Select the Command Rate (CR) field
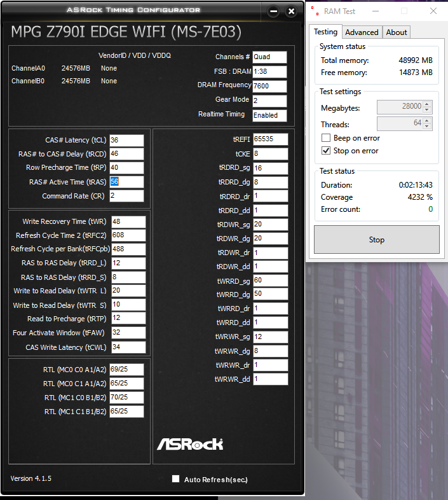This screenshot has height=500, width=448. pyautogui.click(x=126, y=196)
